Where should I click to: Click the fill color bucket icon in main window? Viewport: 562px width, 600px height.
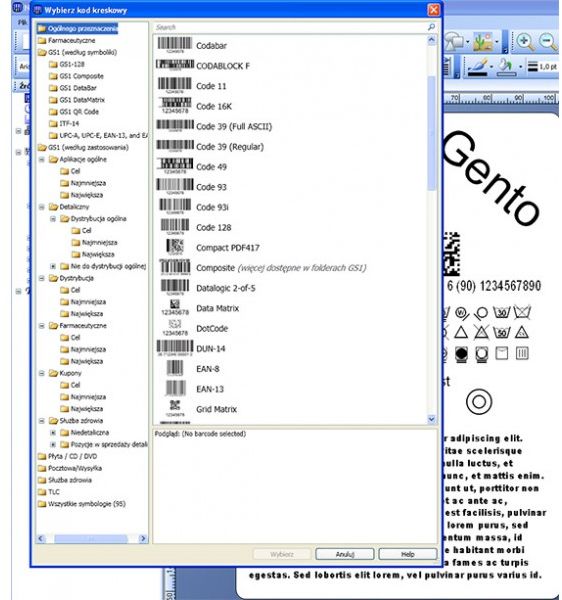(506, 67)
